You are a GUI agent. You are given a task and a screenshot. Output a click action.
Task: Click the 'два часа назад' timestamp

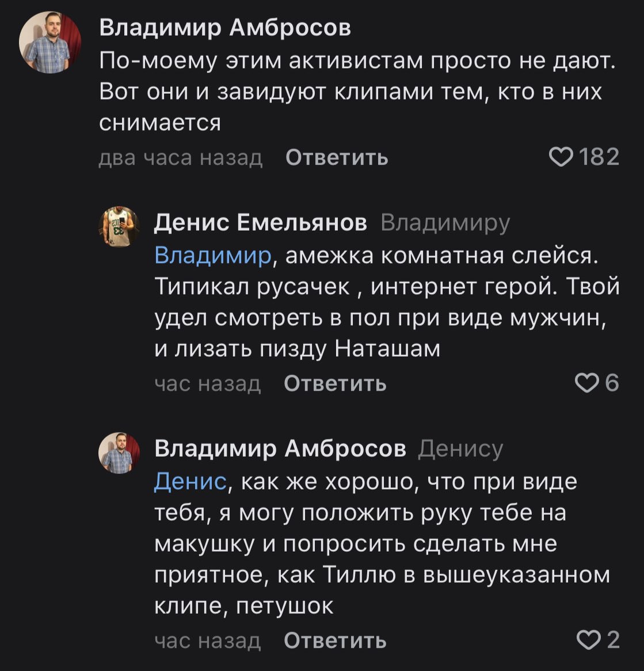[181, 158]
